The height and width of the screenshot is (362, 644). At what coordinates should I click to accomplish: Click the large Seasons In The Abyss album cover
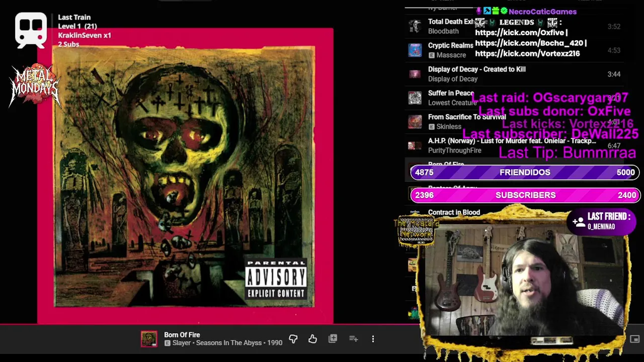coord(184,176)
